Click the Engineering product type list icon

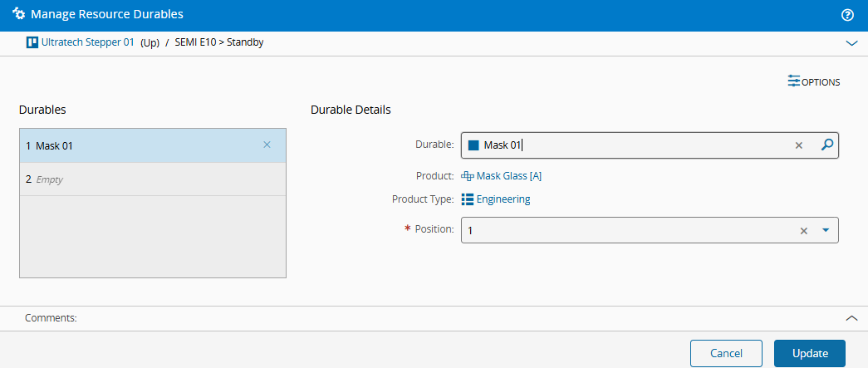(x=467, y=199)
